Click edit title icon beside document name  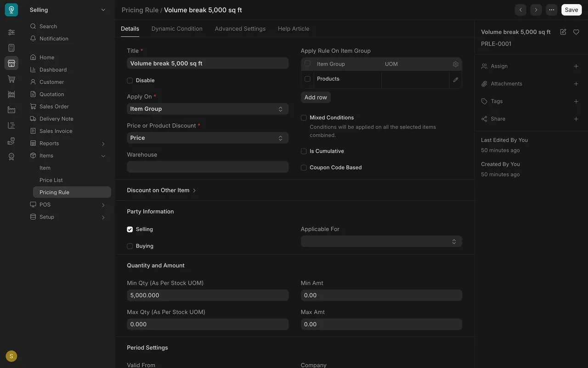point(563,32)
